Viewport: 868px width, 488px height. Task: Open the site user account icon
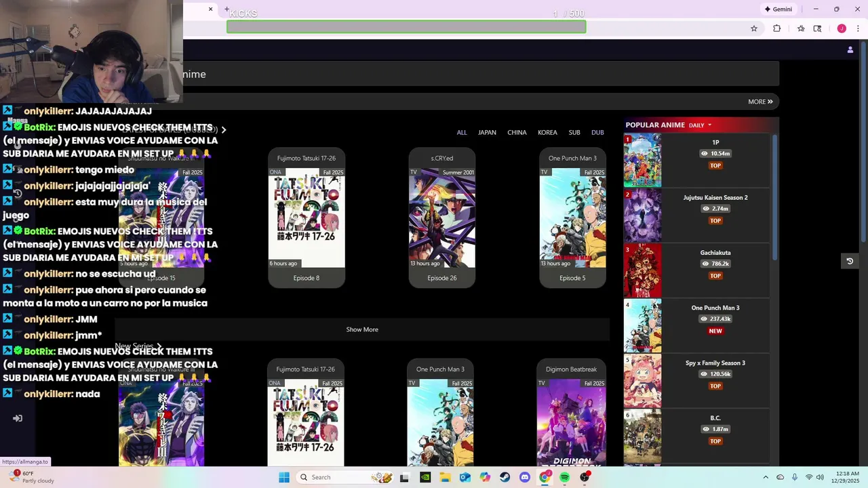point(850,49)
